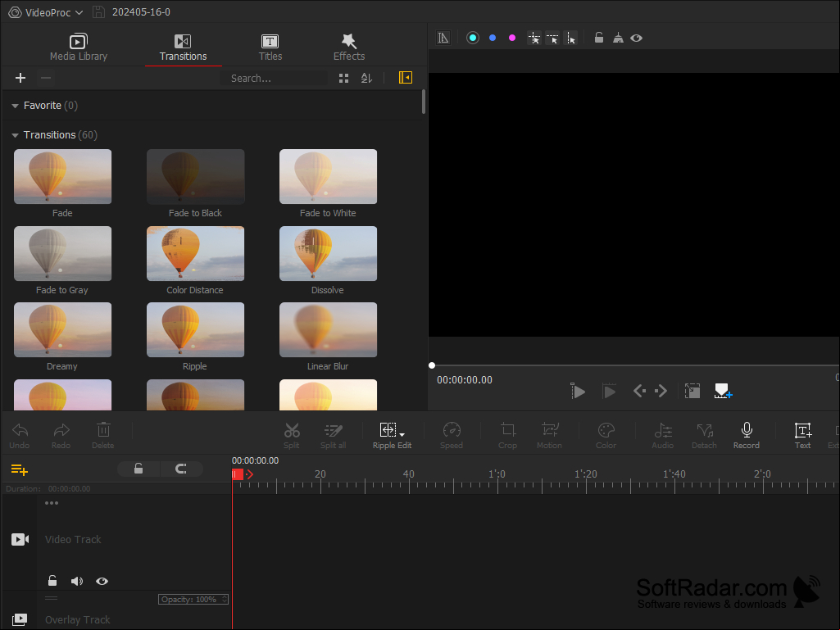This screenshot has width=840, height=630.
Task: Go to the Effects tab
Action: click(x=349, y=48)
